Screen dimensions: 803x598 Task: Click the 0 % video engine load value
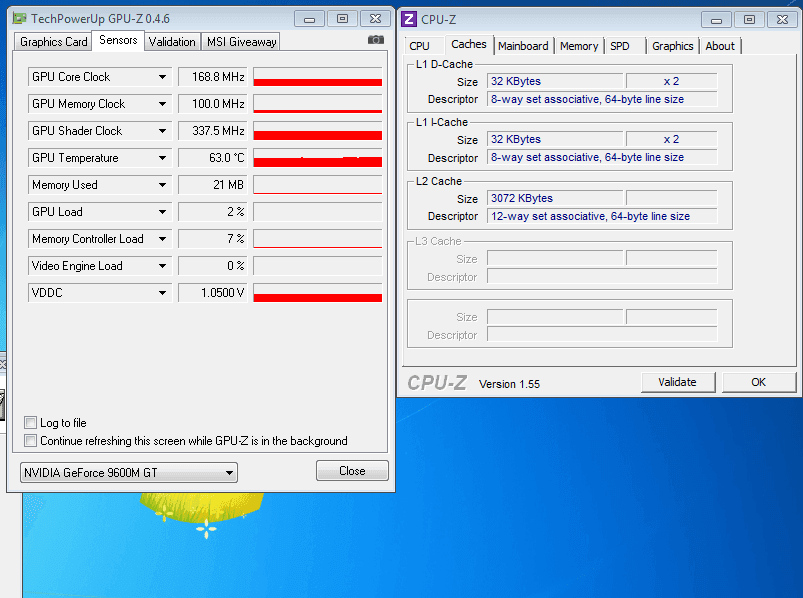[213, 266]
